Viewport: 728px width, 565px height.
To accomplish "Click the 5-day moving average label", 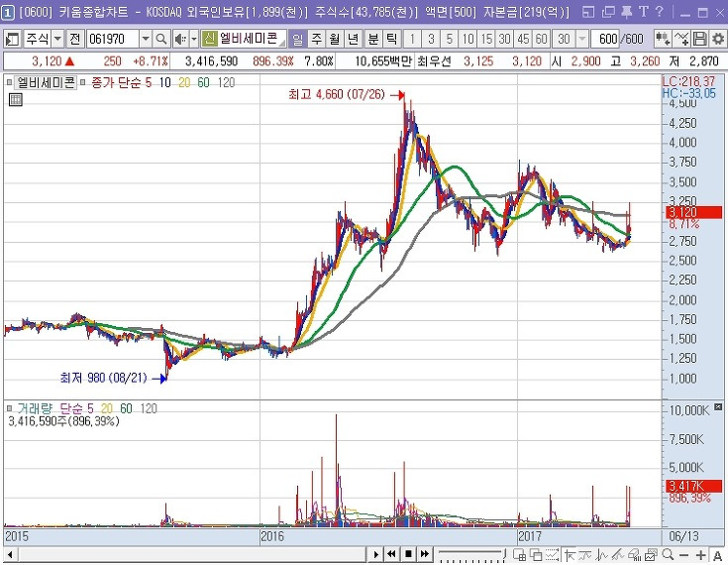I will click(x=149, y=82).
